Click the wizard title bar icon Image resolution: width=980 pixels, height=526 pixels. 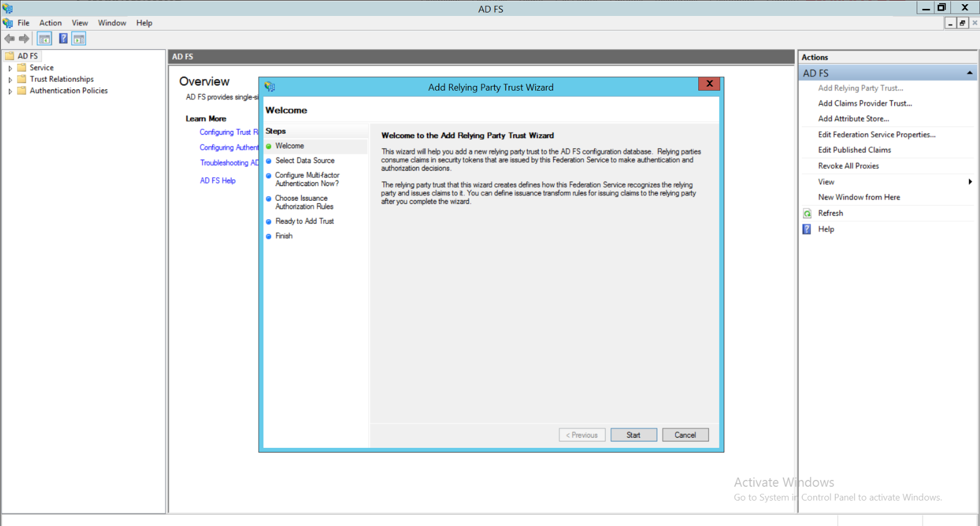pos(270,87)
